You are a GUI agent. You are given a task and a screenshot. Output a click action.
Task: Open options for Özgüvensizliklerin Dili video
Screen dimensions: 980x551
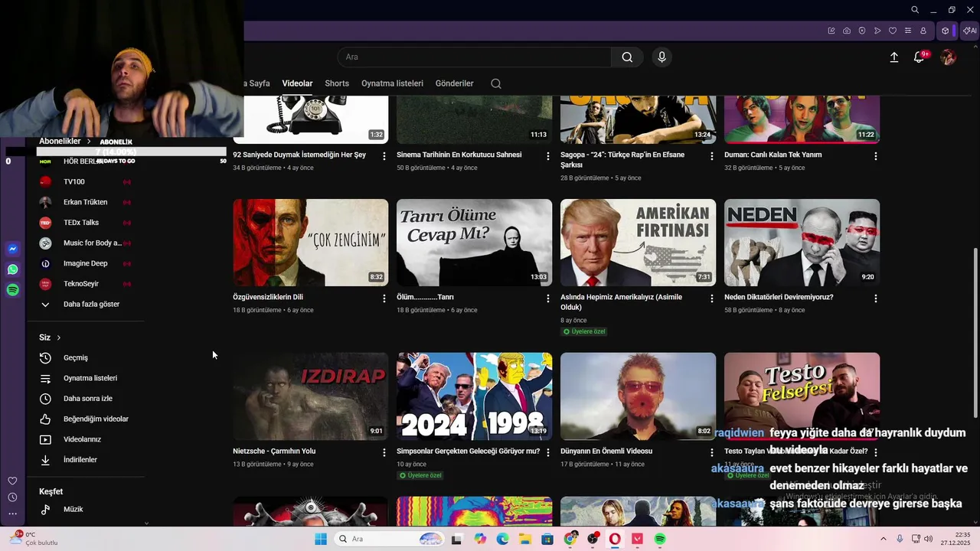coord(384,298)
